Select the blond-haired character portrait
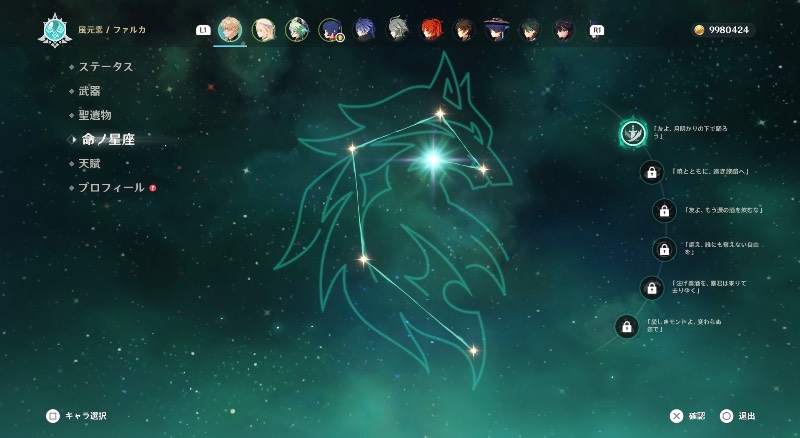The height and width of the screenshot is (438, 800). pos(230,30)
